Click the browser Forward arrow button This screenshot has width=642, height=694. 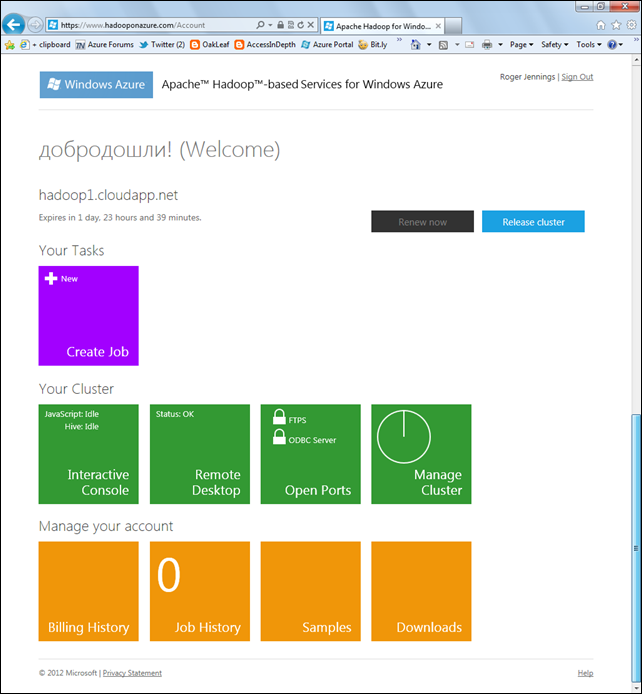tap(35, 25)
